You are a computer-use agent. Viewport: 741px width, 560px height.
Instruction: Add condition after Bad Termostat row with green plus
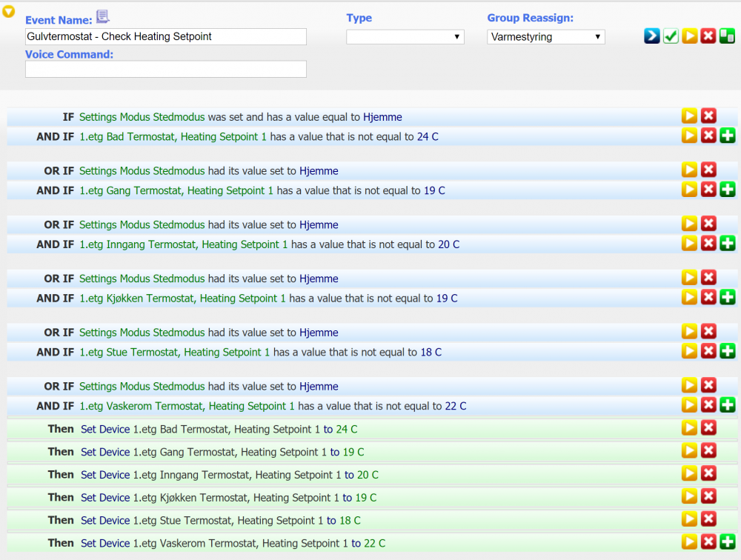728,136
